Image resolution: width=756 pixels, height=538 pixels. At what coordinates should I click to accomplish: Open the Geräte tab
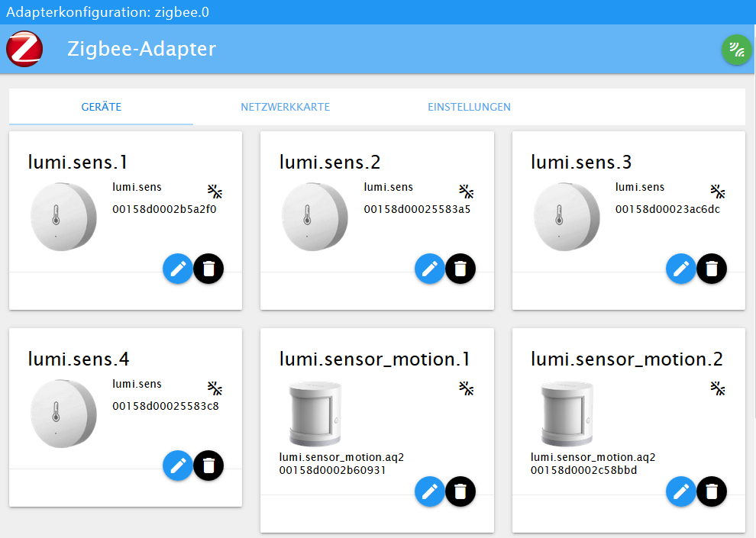(102, 107)
